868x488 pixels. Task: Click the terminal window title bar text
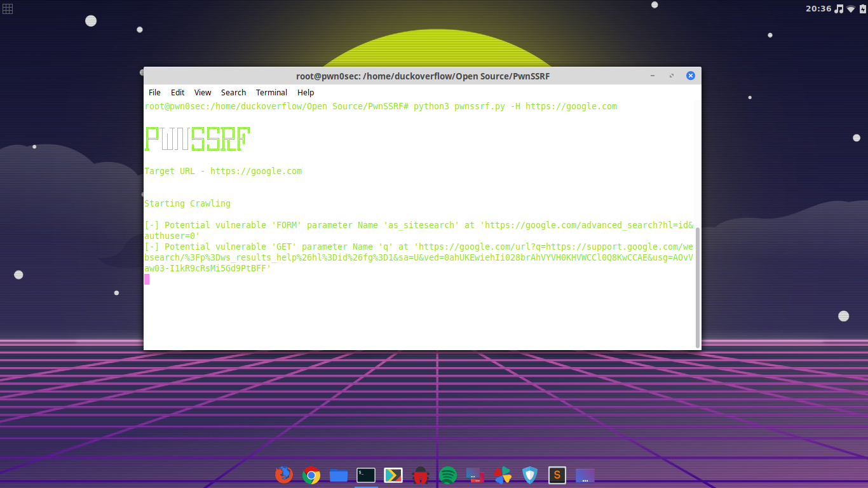coord(423,76)
